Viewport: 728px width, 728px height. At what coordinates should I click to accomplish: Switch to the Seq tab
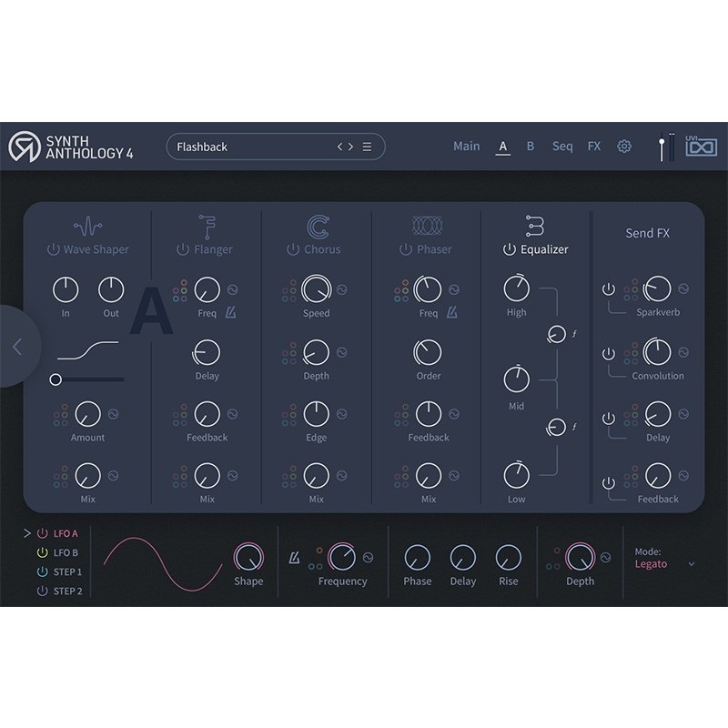562,147
